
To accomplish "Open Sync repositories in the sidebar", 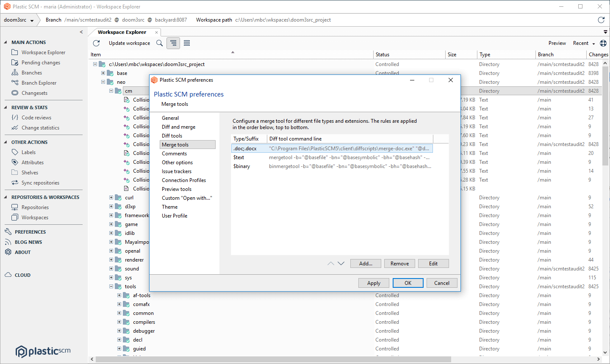I will [40, 183].
